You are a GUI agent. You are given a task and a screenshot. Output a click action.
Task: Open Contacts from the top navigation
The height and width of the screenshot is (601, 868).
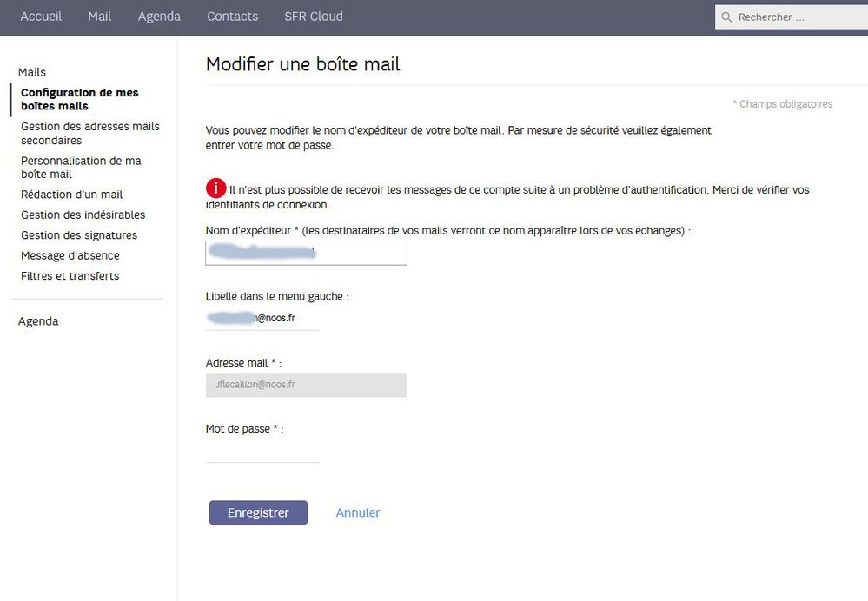coord(231,16)
